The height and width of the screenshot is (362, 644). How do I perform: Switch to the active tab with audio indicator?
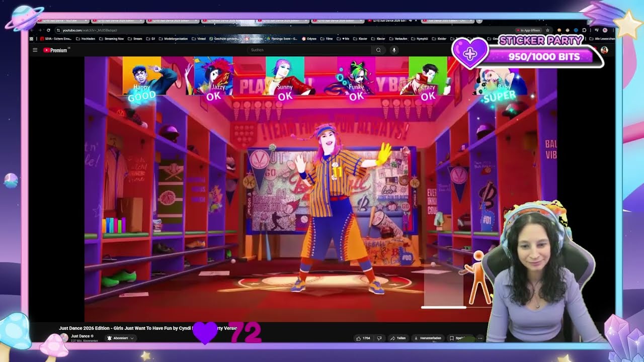pyautogui.click(x=393, y=21)
